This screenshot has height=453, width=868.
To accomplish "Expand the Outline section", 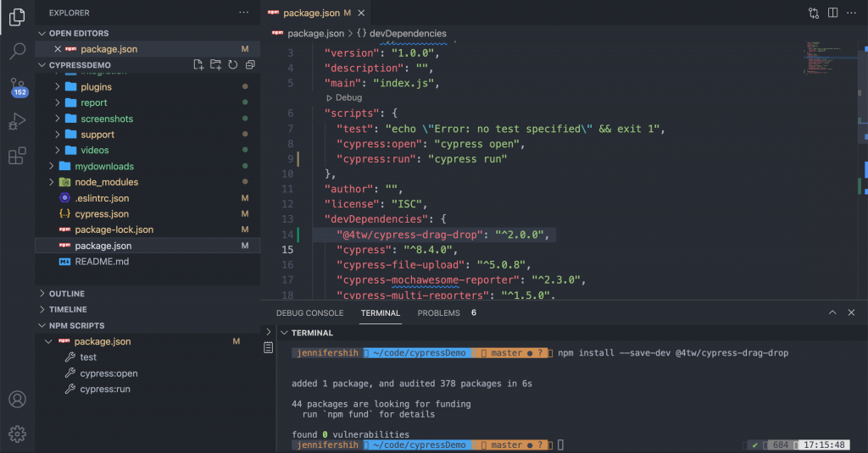I will coord(42,294).
